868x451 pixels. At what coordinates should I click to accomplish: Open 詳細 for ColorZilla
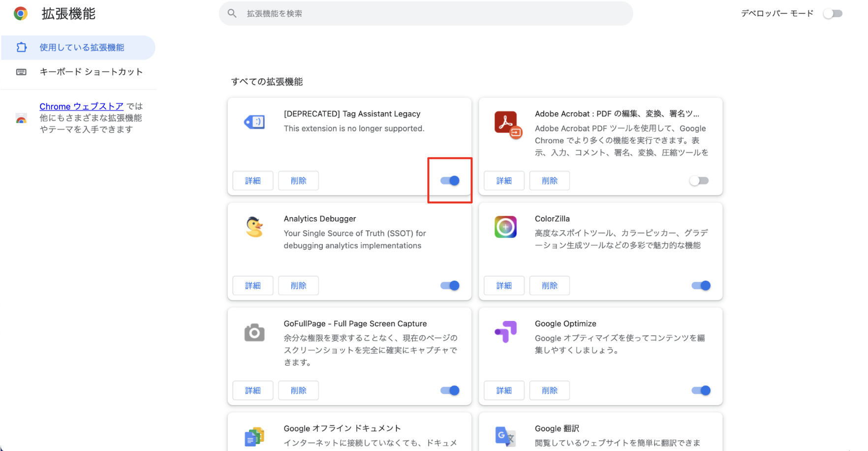pyautogui.click(x=504, y=286)
